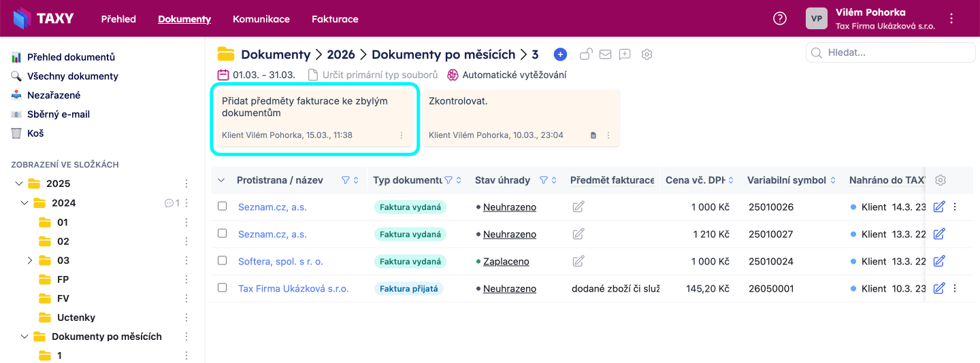Open row menu for invoice 25010026
Viewport: 980px width, 363px height.
955,207
